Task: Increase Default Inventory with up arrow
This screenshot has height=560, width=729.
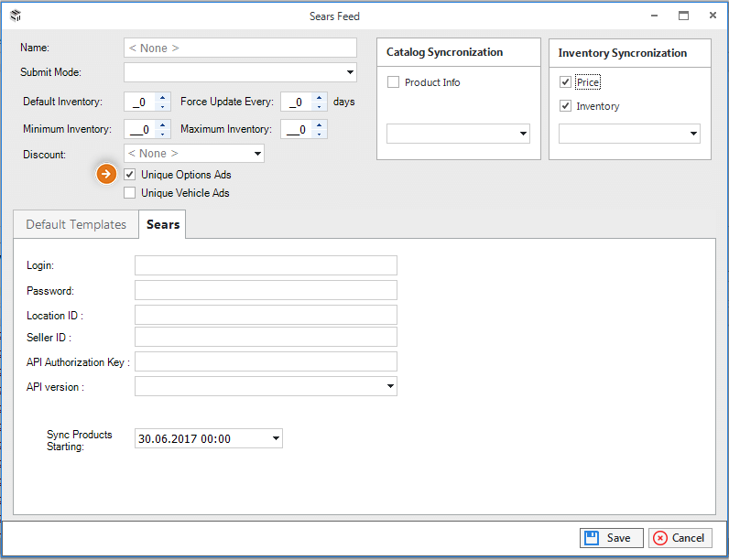Action: pos(162,98)
